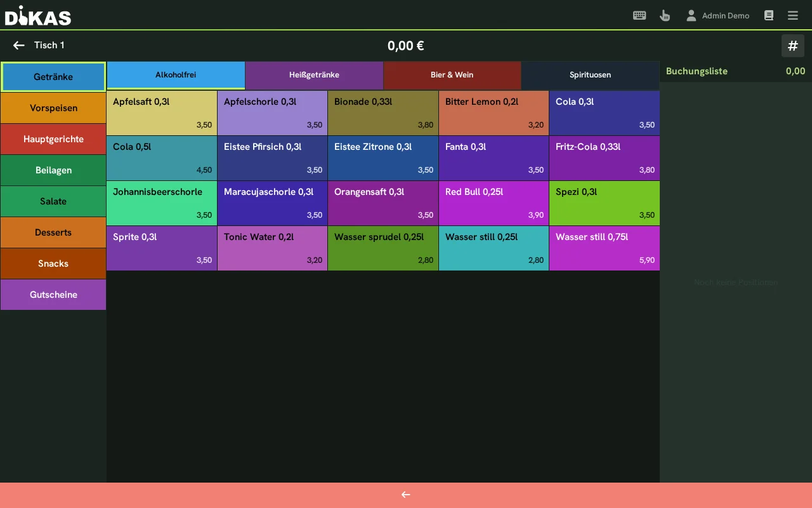
Task: Add Bitter Lemon 0,2l to the order
Action: [494, 113]
